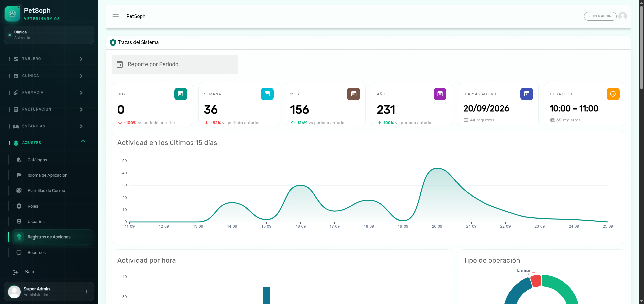The height and width of the screenshot is (304, 644).
Task: Click the "Tipo de operación" heading
Action: tap(491, 260)
